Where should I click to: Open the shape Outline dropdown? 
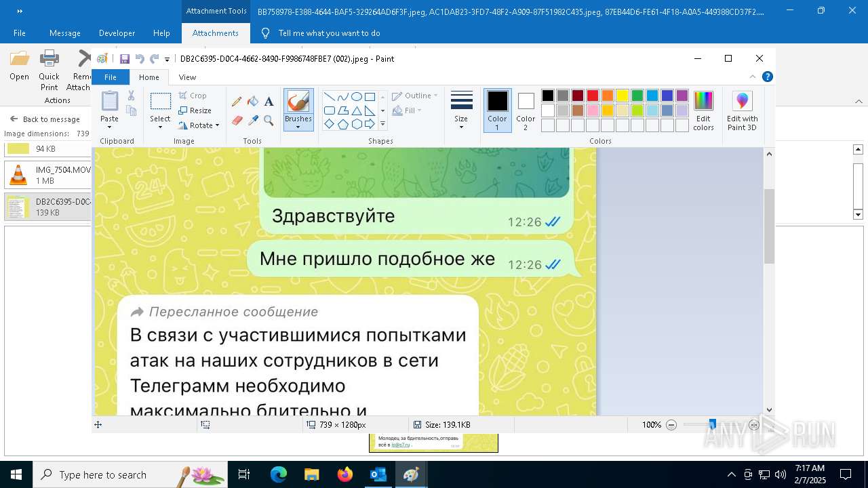coord(414,96)
